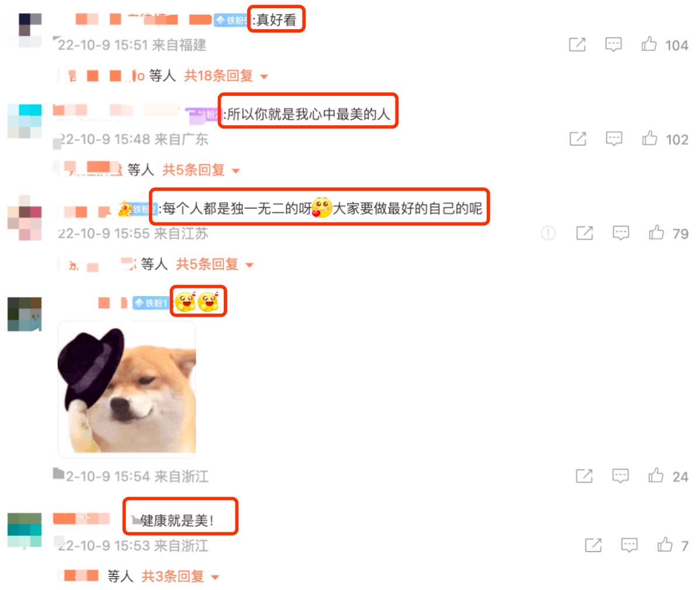
Task: Click the 铁粉 badge on the emoji comment
Action: (151, 303)
